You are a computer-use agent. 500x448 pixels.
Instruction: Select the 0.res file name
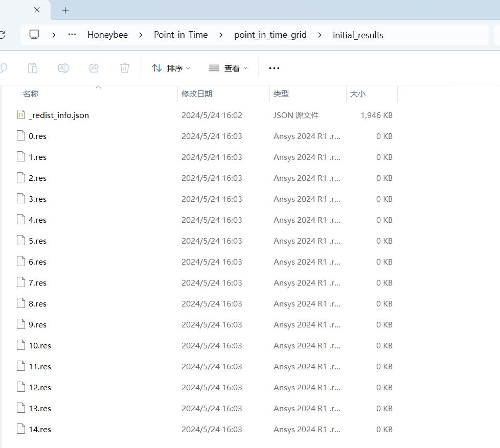pyautogui.click(x=37, y=136)
